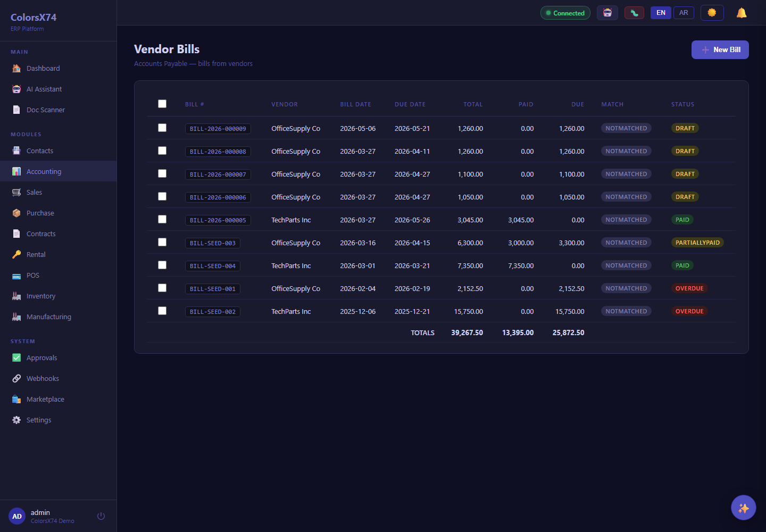The width and height of the screenshot is (766, 532).
Task: Tick the select-all checkbox in table header
Action: [162, 104]
